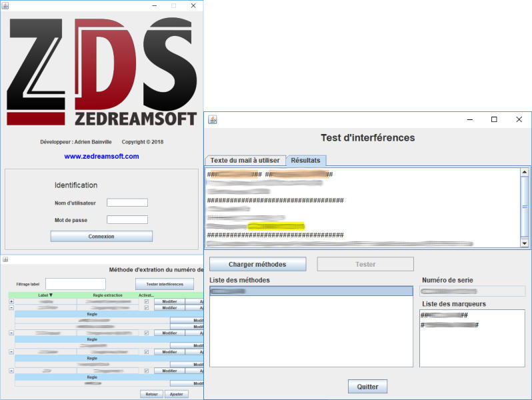This screenshot has width=532, height=400.
Task: Click the Retour button
Action: (151, 394)
